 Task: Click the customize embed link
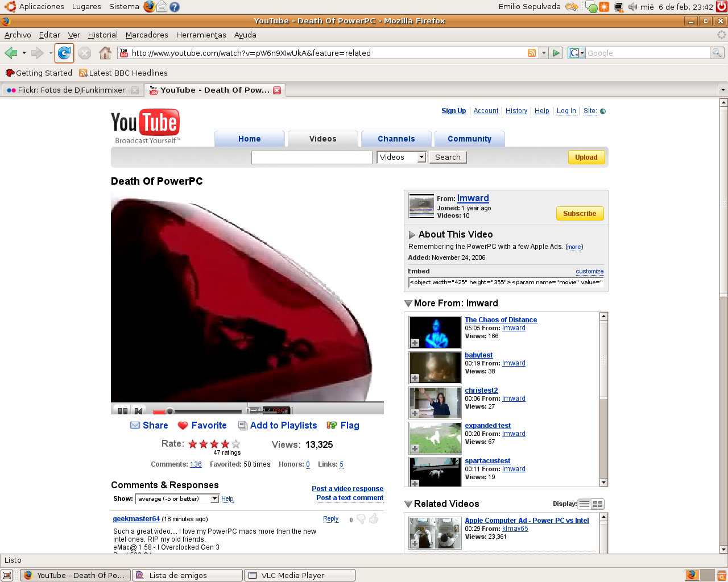click(x=590, y=272)
